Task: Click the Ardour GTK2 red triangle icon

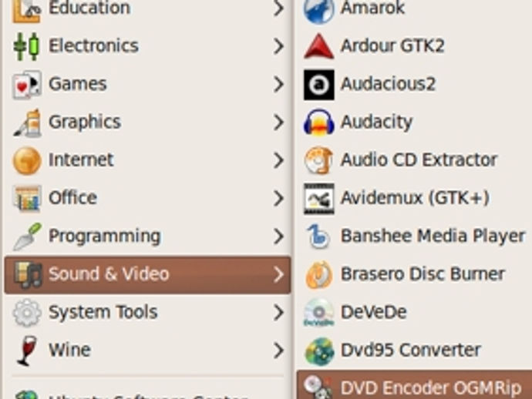Action: point(318,46)
